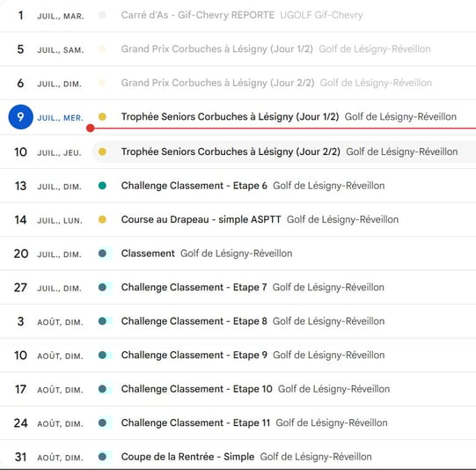Open the Classement event on 20 July

pyautogui.click(x=148, y=253)
